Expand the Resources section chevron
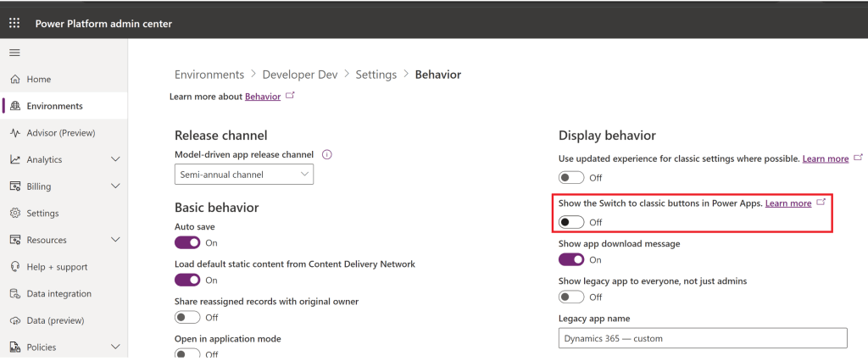 (x=116, y=240)
